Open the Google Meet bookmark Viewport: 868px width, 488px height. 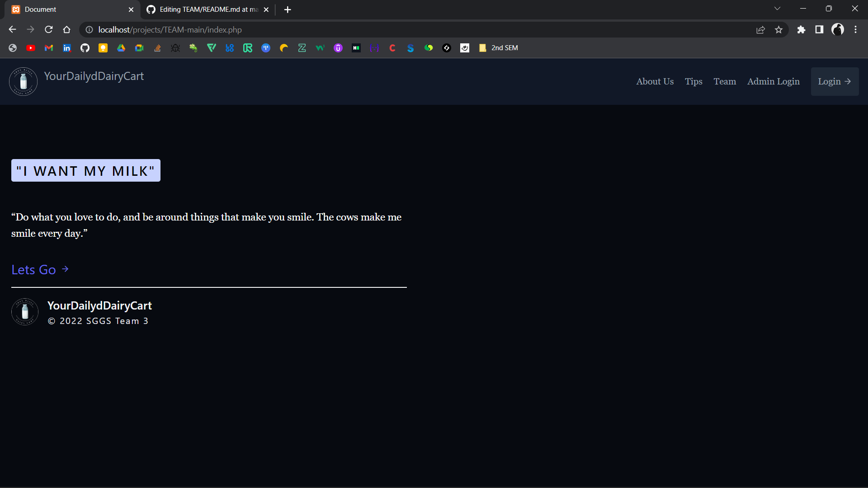click(139, 48)
